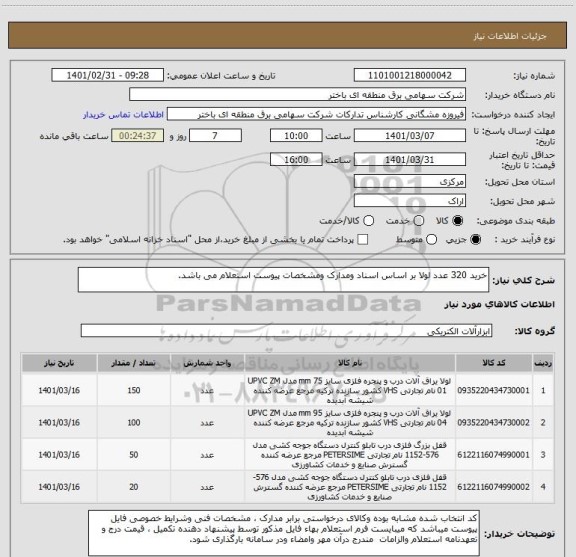The image size is (576, 557).
Task: Click item code 6122116074990002
Action: pos(493,487)
